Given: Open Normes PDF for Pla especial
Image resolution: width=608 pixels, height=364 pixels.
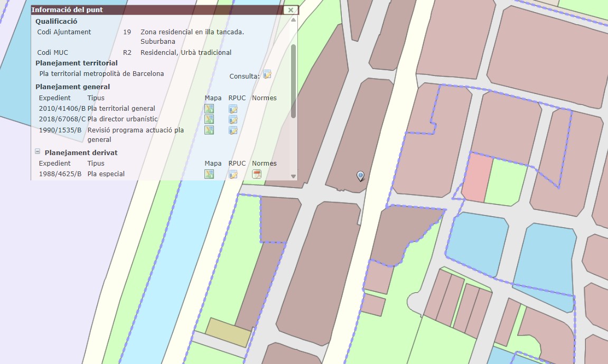Looking at the screenshot, I should pyautogui.click(x=257, y=174).
